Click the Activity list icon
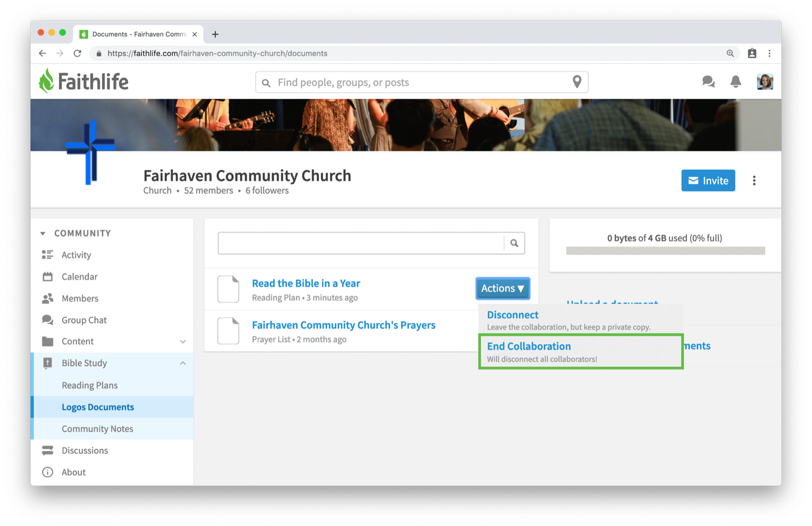 (x=47, y=255)
